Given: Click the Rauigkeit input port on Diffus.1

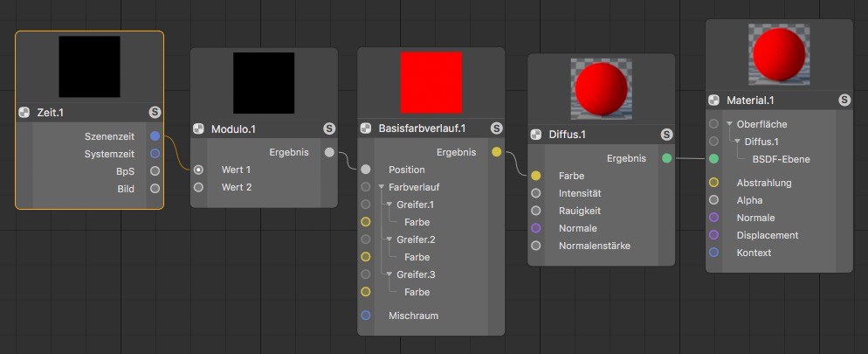Looking at the screenshot, I should click(x=536, y=211).
